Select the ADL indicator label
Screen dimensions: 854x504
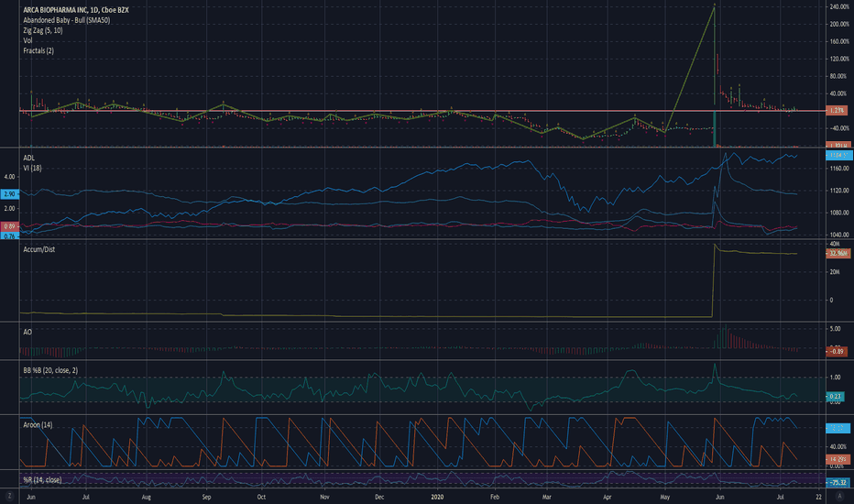click(28, 158)
